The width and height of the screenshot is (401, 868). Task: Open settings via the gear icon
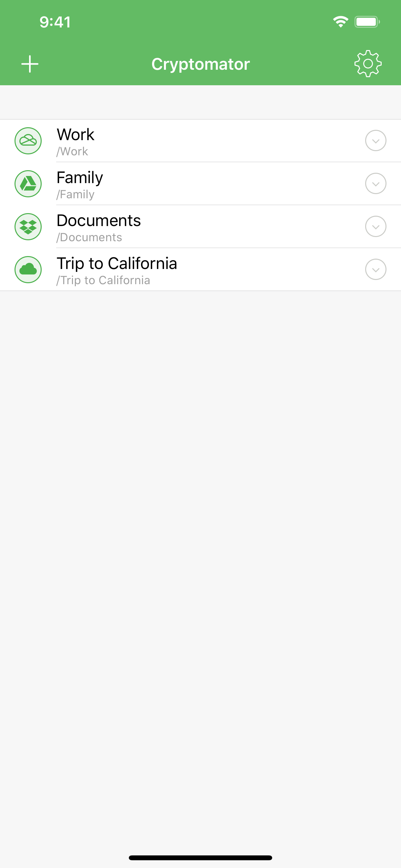368,64
